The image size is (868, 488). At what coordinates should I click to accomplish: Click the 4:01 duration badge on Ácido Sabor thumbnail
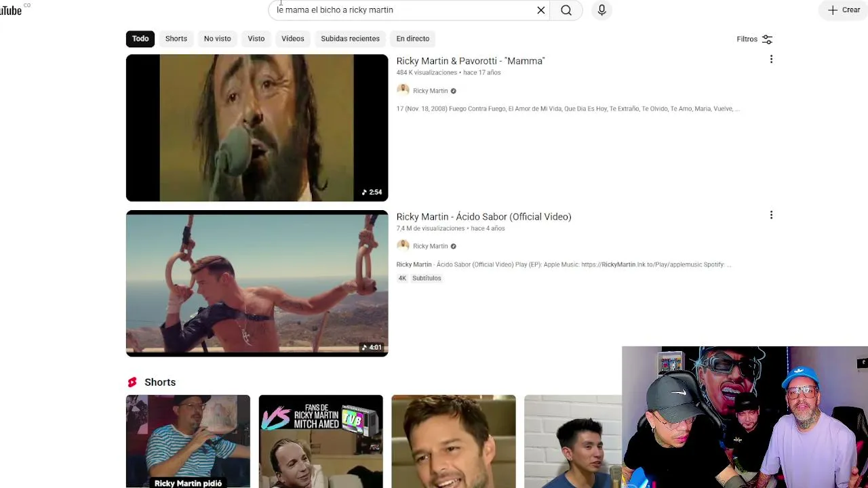coord(372,348)
